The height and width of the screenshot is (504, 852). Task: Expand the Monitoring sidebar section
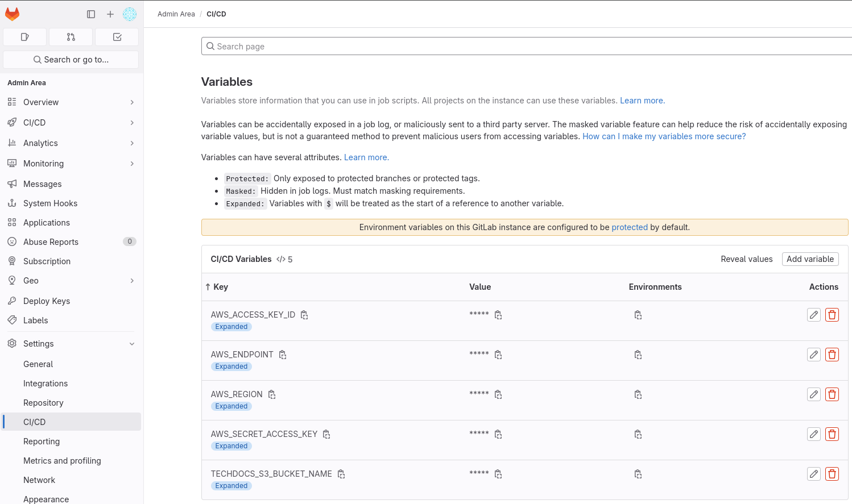click(x=72, y=164)
